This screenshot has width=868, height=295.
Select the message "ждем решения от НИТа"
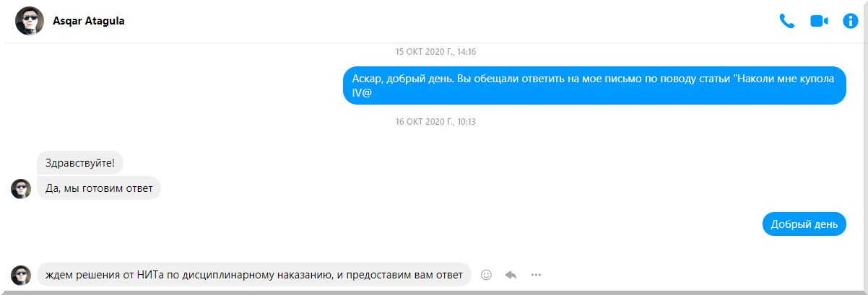[x=253, y=274]
